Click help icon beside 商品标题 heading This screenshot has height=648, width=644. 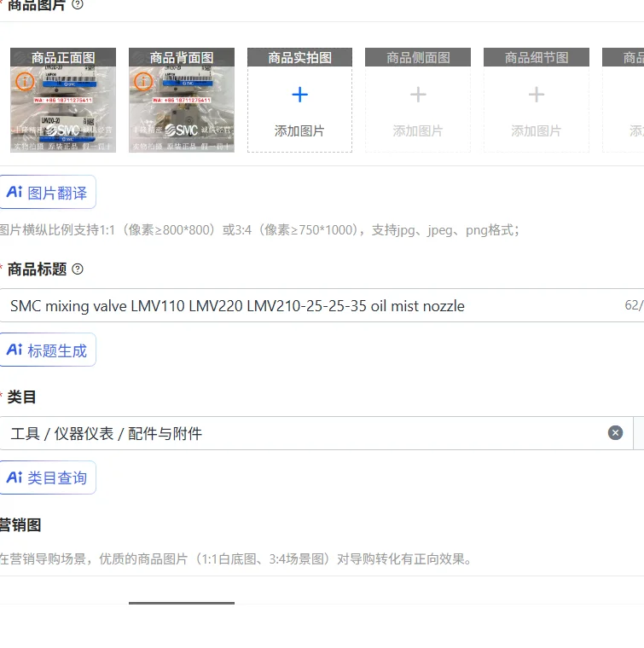tap(78, 269)
